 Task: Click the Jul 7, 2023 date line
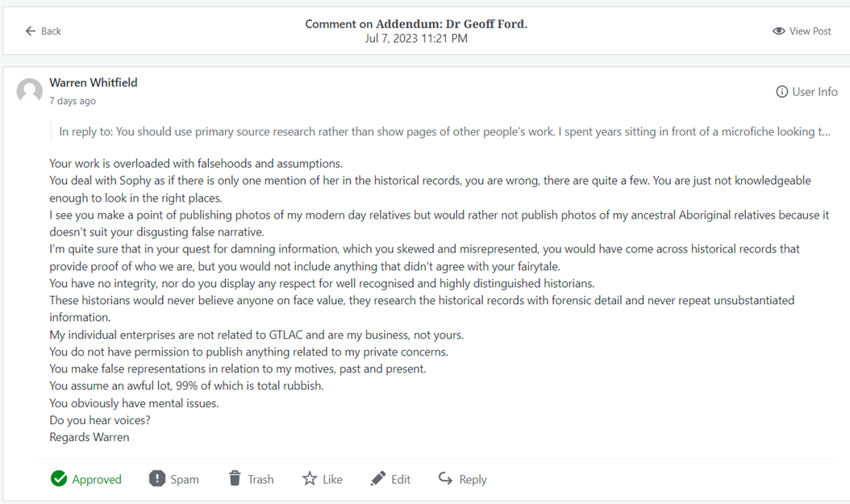[x=416, y=38]
